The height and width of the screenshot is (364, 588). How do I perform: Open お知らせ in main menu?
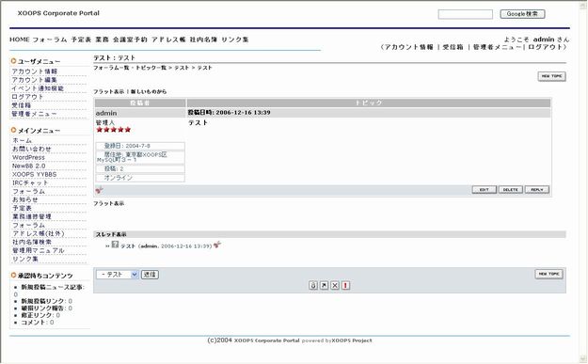click(25, 199)
